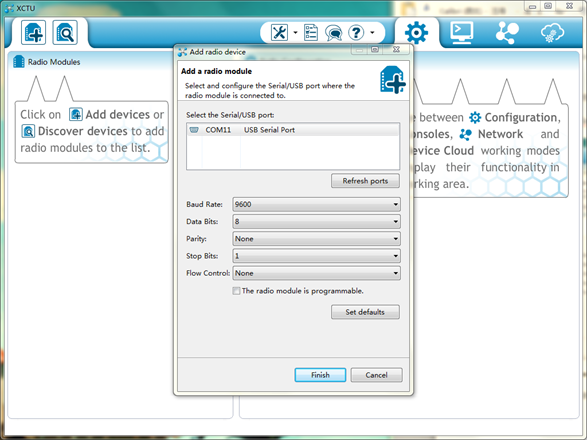Check 'The radio module is programmable'
587x440 pixels.
click(x=236, y=291)
